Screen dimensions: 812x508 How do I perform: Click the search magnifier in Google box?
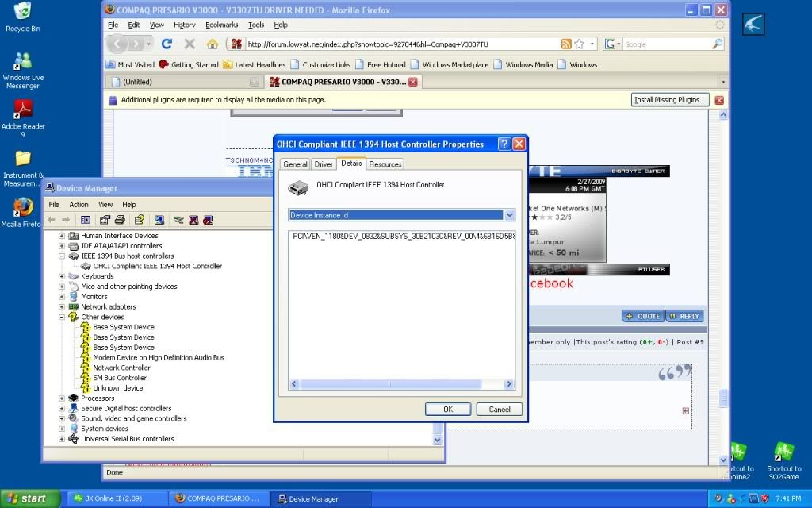[x=717, y=44]
